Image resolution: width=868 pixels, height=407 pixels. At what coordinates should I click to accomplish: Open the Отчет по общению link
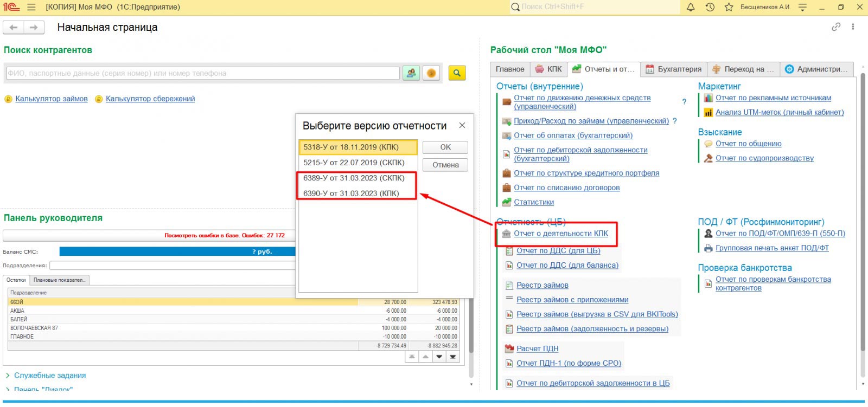coord(748,144)
